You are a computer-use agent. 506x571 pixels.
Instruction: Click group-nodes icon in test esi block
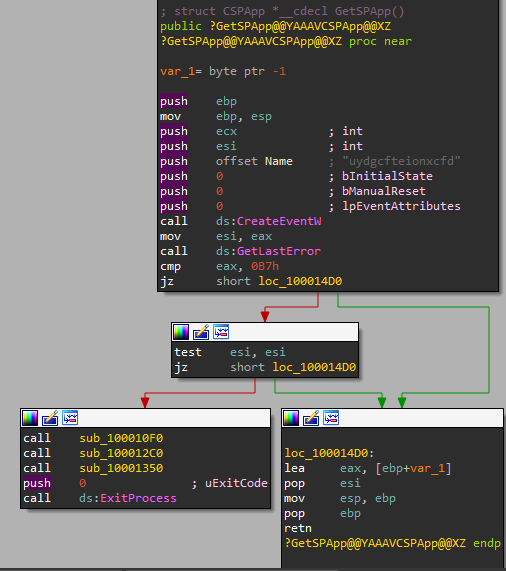click(221, 332)
